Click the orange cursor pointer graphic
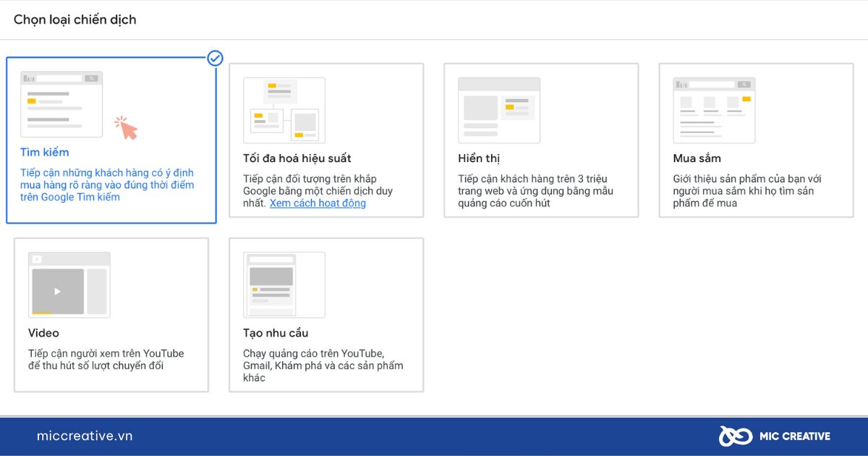868x456 pixels. point(127,127)
